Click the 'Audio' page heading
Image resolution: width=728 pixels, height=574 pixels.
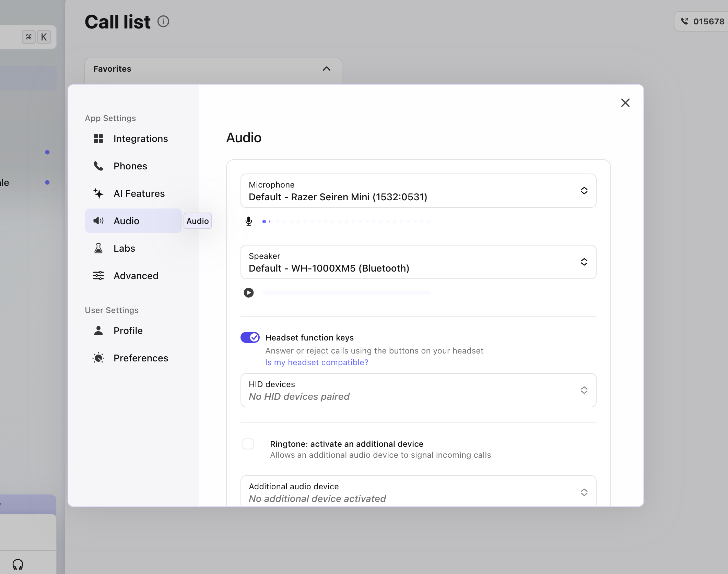coord(244,137)
